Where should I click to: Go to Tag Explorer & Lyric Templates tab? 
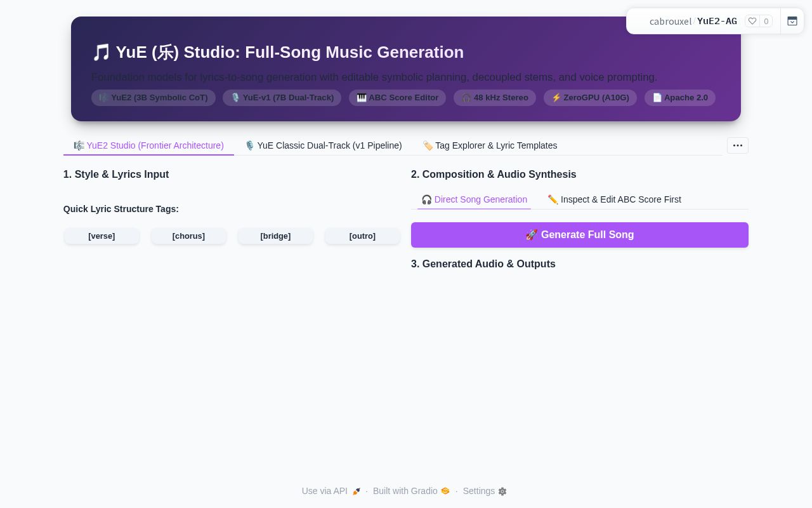point(490,145)
